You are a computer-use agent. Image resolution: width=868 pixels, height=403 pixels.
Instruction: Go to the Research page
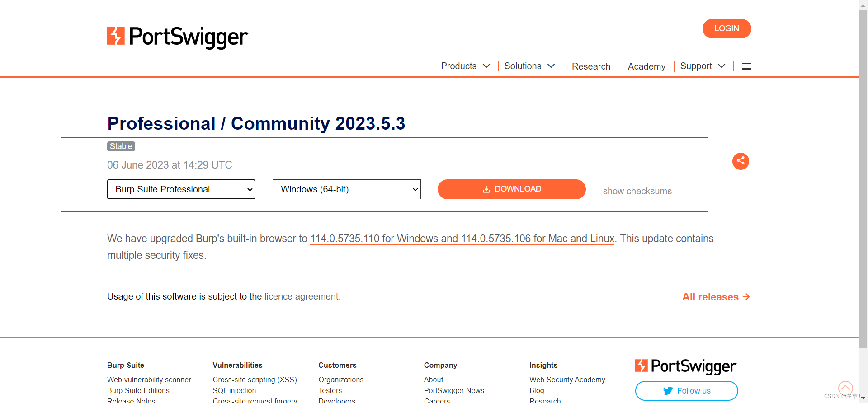[x=591, y=66]
